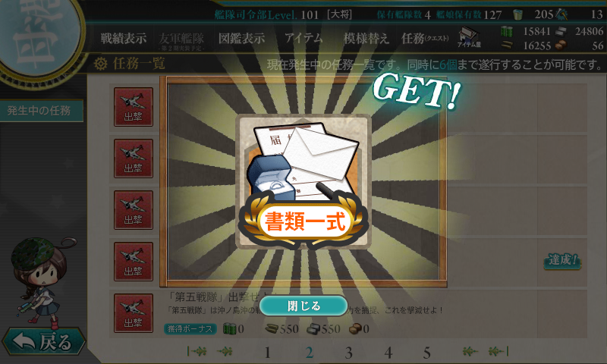Click the 書類一式 reward item image
The width and height of the screenshot is (607, 364).
click(x=303, y=182)
